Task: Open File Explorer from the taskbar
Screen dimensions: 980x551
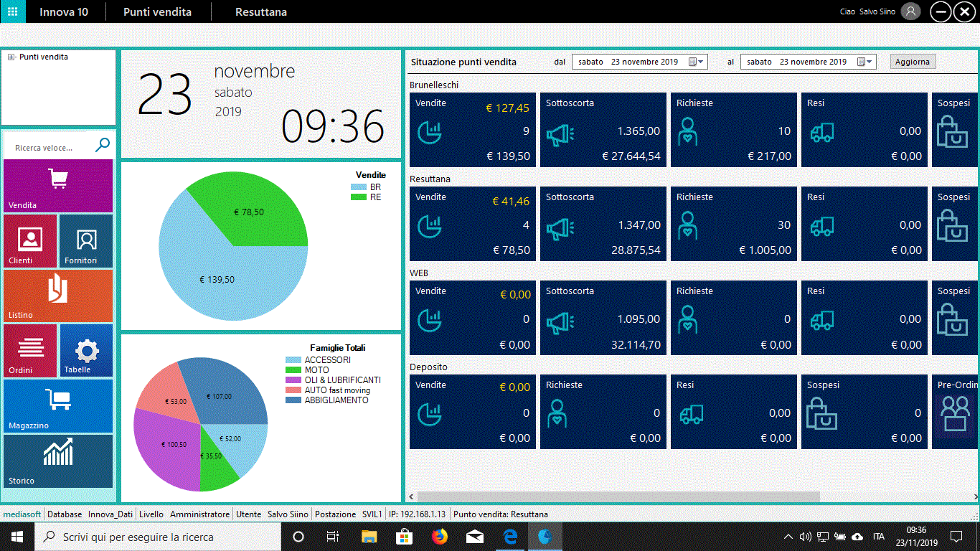Action: tap(369, 537)
